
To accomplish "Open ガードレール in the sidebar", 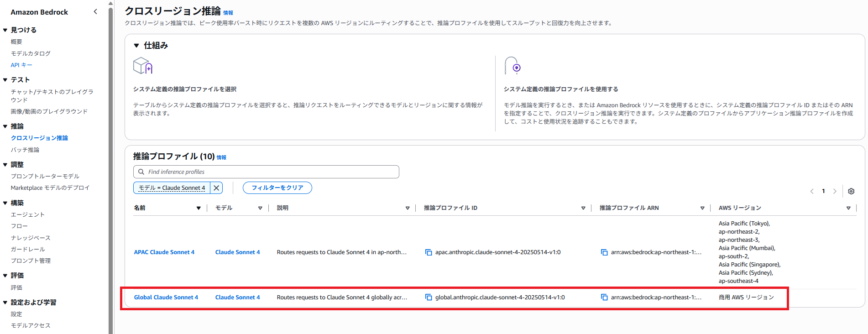I will [x=28, y=249].
